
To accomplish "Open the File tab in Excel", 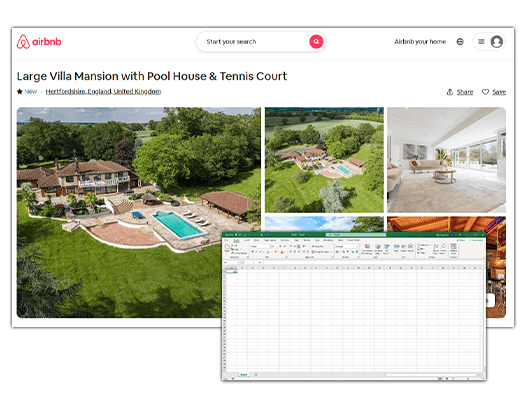I will coord(226,240).
